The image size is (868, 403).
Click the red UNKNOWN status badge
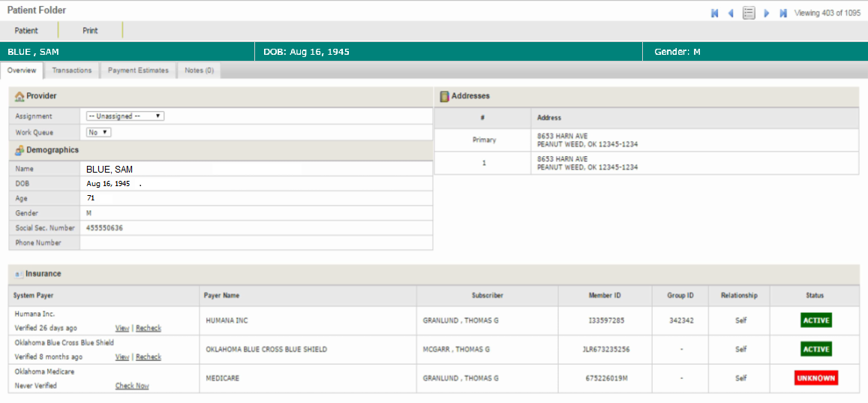[815, 378]
